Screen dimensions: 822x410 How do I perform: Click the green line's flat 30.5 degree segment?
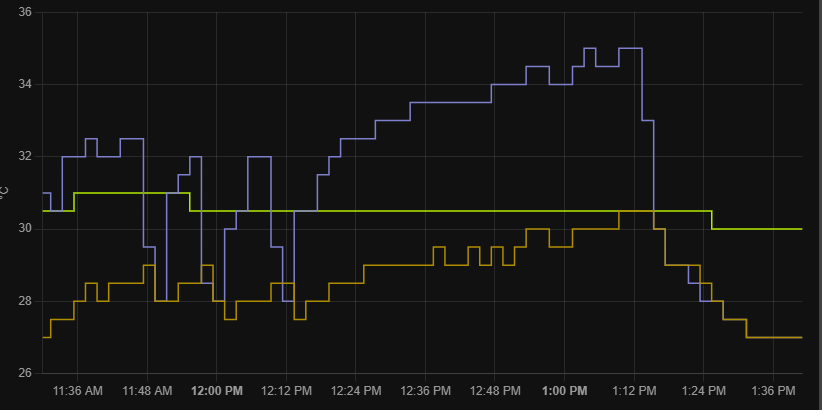[x=451, y=211]
